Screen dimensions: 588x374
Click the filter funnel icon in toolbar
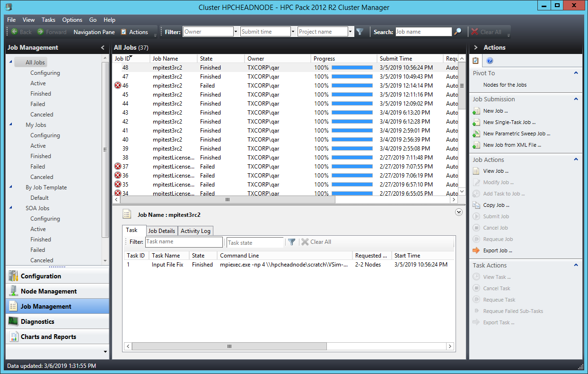coord(360,32)
